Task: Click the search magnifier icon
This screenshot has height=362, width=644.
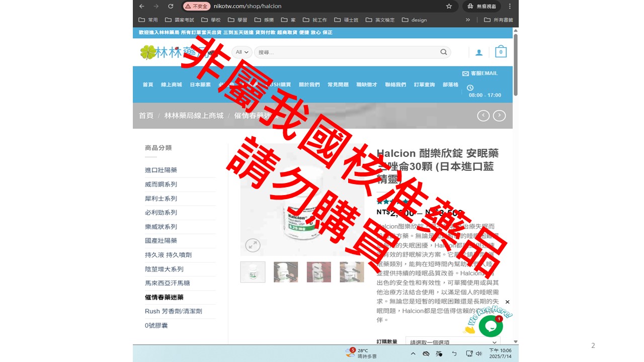Action: pos(443,52)
